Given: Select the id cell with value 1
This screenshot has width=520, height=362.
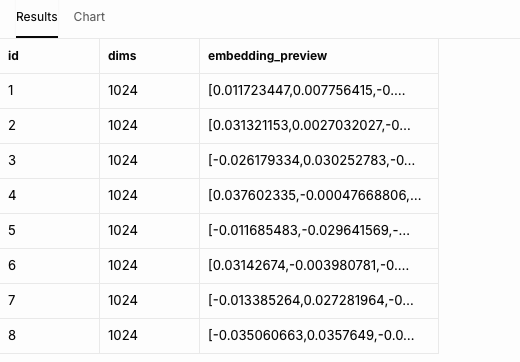Looking at the screenshot, I should [x=49, y=91].
